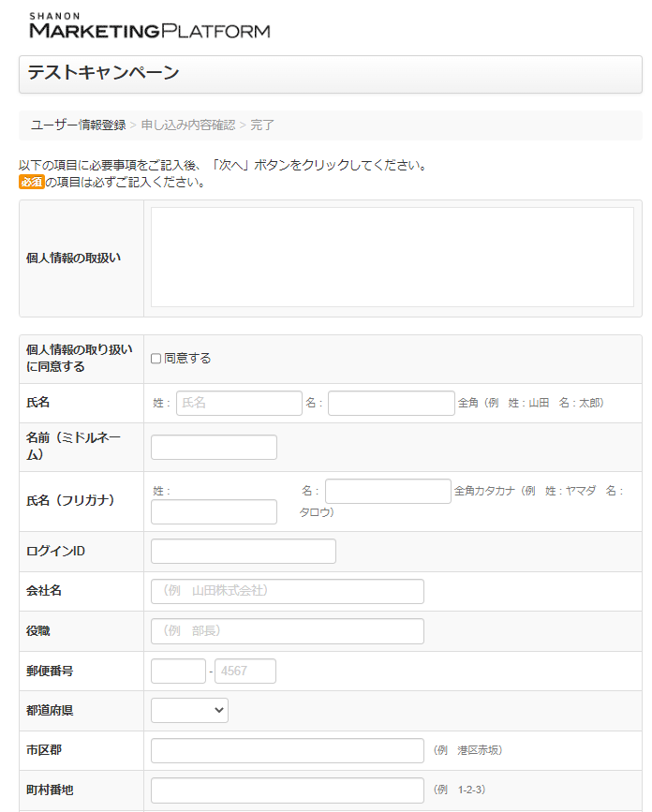Click the 郵便番号 row label

click(x=50, y=672)
